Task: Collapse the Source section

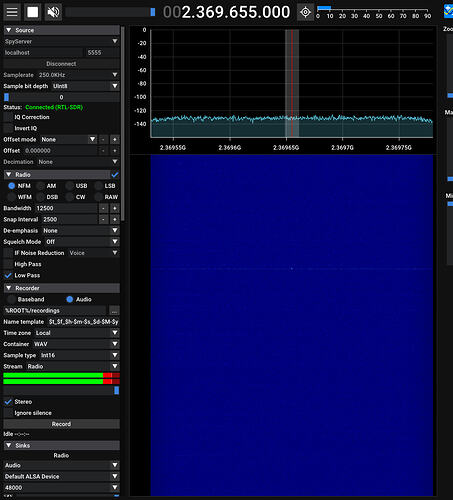Action: (61, 30)
